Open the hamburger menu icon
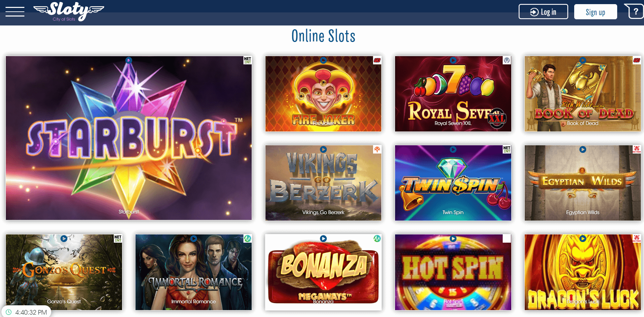 15,12
